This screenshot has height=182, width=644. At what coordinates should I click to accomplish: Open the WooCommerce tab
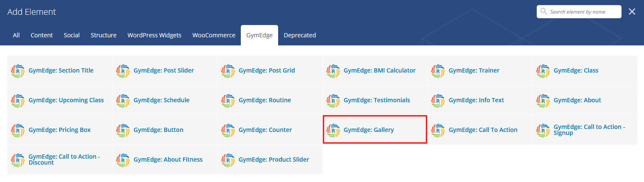click(x=214, y=35)
